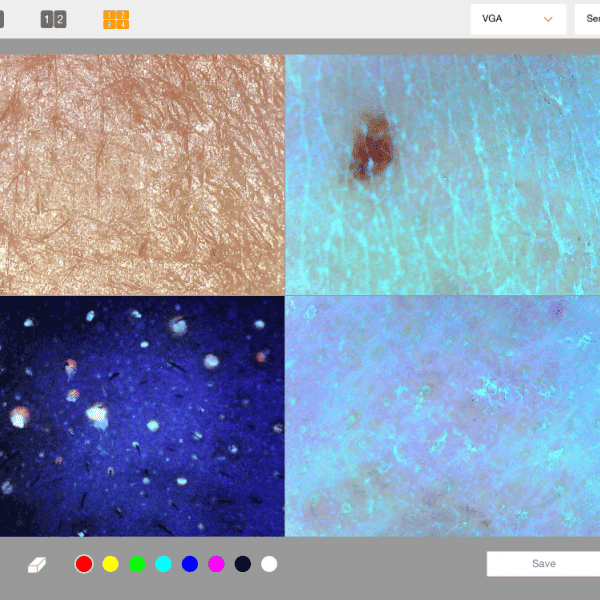Screen dimensions: 600x600
Task: Open the VGA resolution dropdown
Action: 518,19
